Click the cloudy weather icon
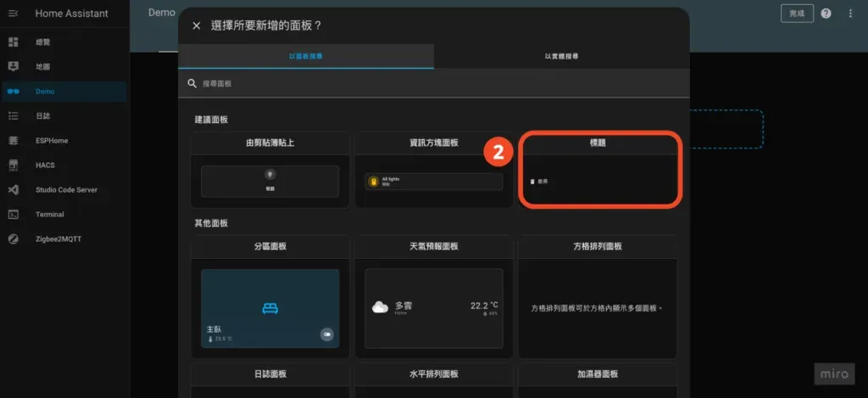The image size is (868, 398). 381,307
